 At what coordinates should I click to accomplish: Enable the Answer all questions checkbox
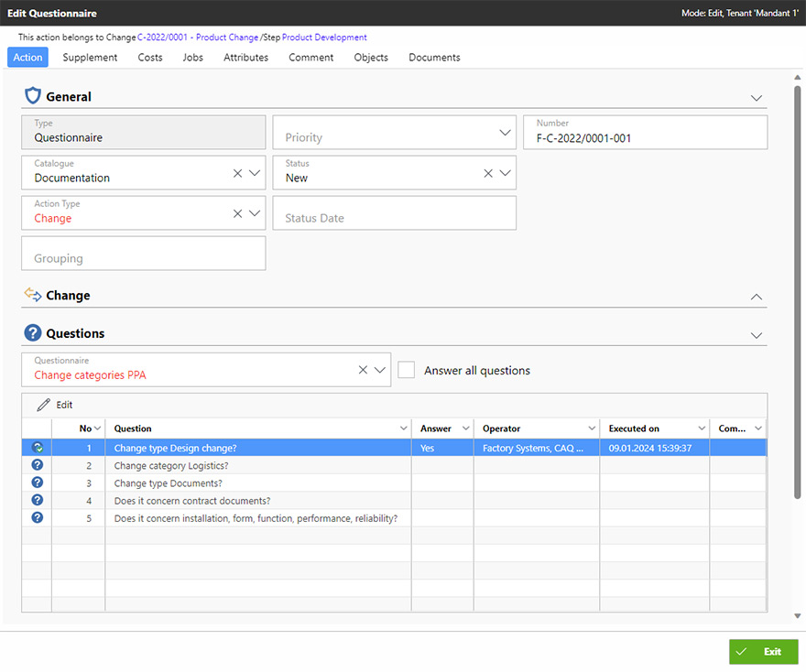tap(407, 370)
